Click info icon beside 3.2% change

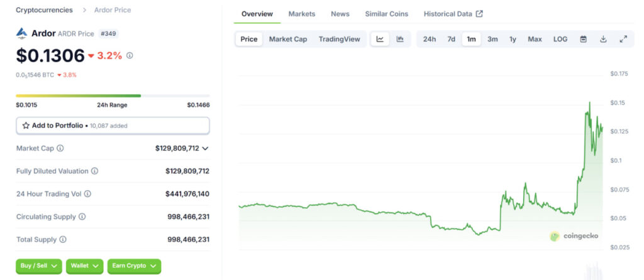coord(130,55)
